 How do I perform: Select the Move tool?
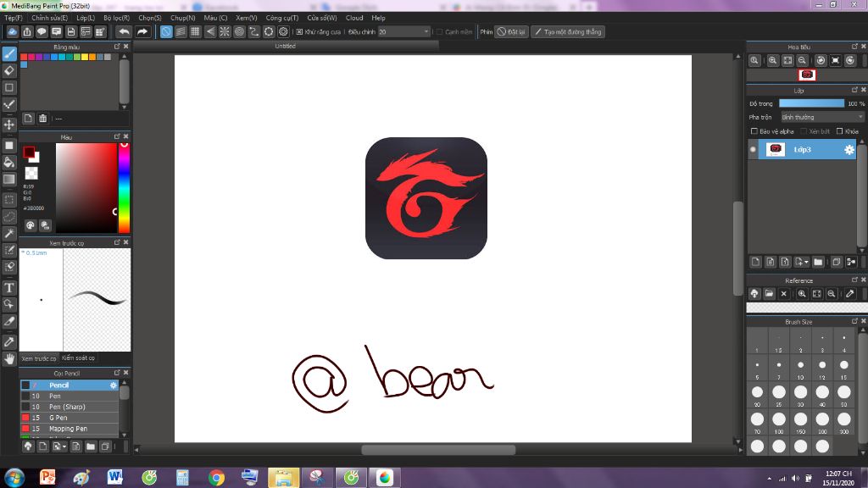(x=9, y=125)
